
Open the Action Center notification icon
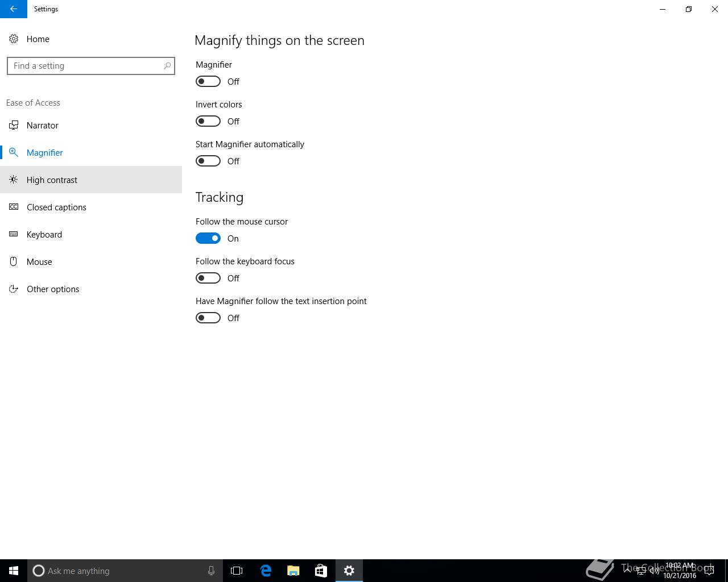click(709, 571)
